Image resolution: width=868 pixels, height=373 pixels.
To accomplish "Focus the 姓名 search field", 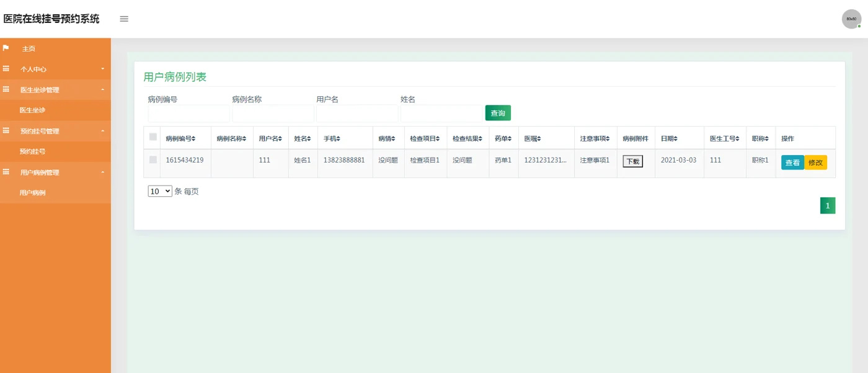I will click(x=442, y=114).
